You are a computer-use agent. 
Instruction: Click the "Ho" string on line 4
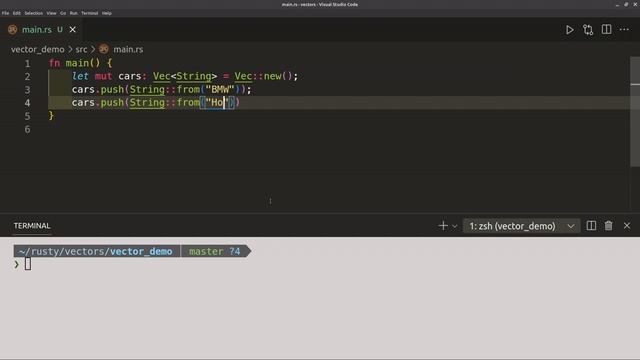(x=217, y=102)
